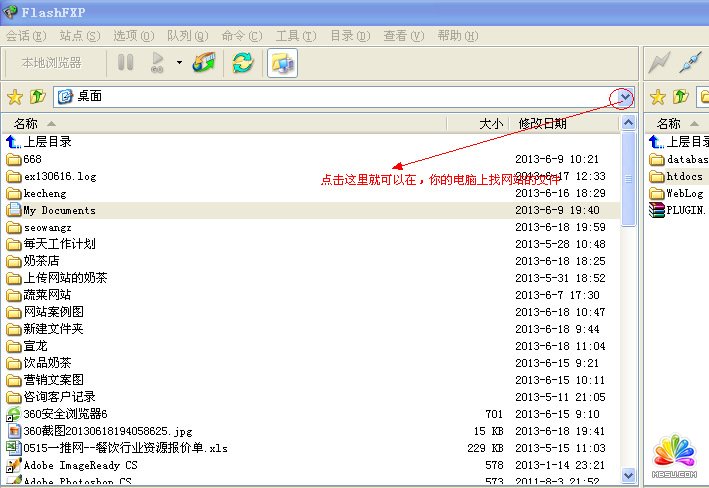Image resolution: width=709 pixels, height=488 pixels.
Task: Click the 本地浏览器 button
Action: pyautogui.click(x=52, y=63)
